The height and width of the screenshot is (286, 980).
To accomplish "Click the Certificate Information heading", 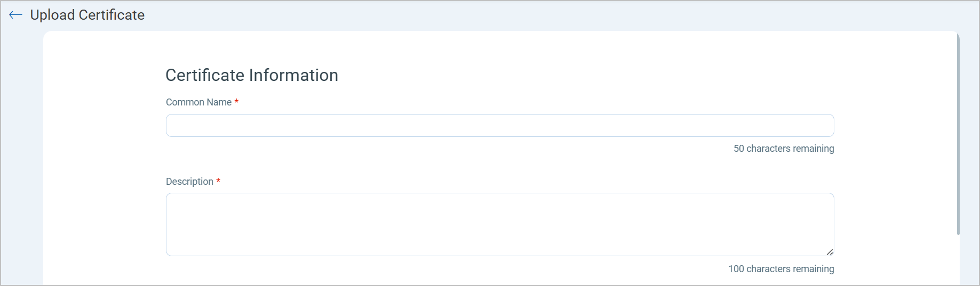I will pyautogui.click(x=252, y=75).
